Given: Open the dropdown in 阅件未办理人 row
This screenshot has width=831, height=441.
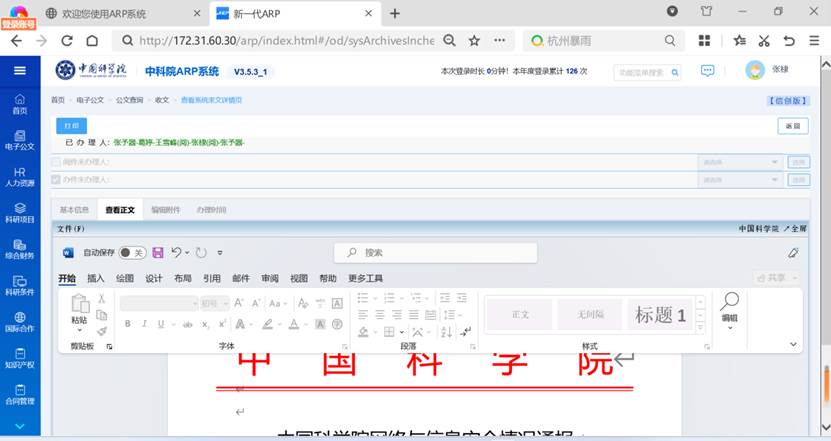Looking at the screenshot, I should (740, 161).
